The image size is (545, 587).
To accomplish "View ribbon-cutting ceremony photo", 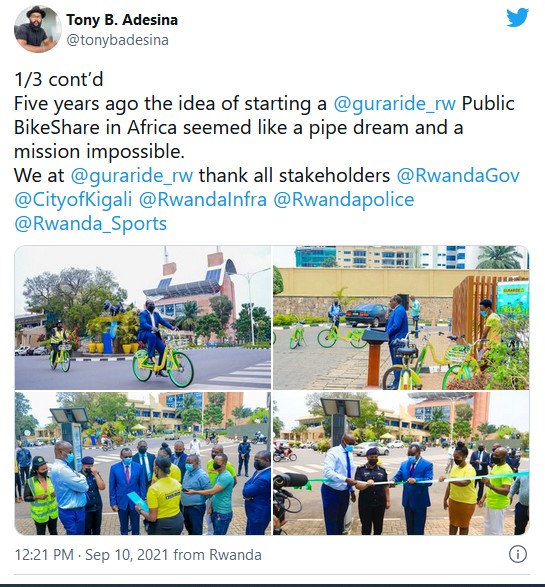I will [x=401, y=463].
